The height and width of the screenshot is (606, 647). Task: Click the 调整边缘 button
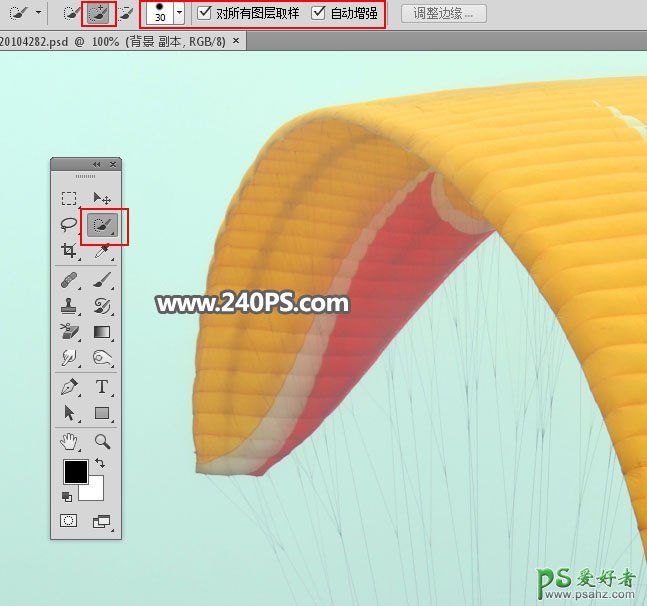444,14
